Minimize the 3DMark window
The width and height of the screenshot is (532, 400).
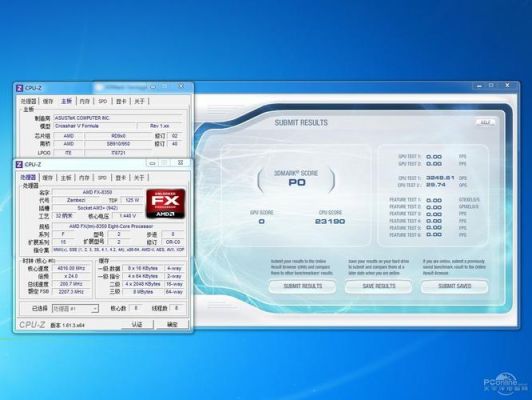point(479,86)
